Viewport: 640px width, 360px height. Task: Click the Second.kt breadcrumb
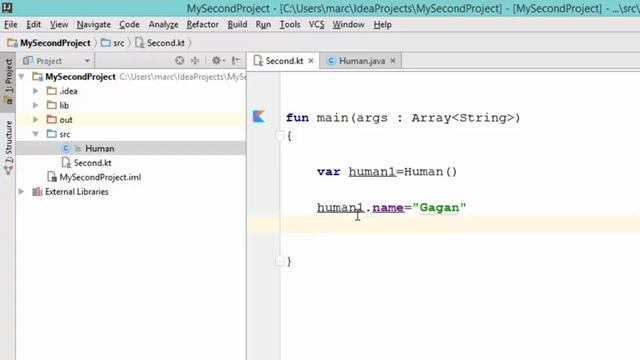(x=160, y=43)
